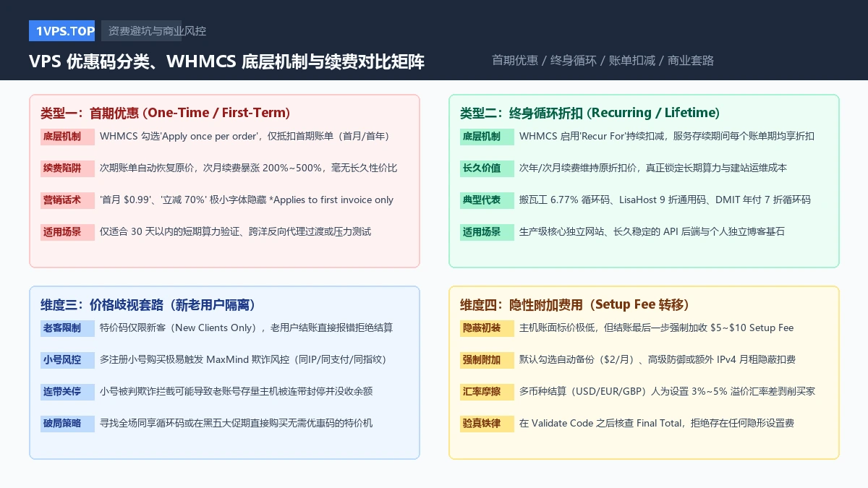Click the green 长久价值 label
Image resolution: width=868 pixels, height=488 pixels.
pyautogui.click(x=487, y=168)
